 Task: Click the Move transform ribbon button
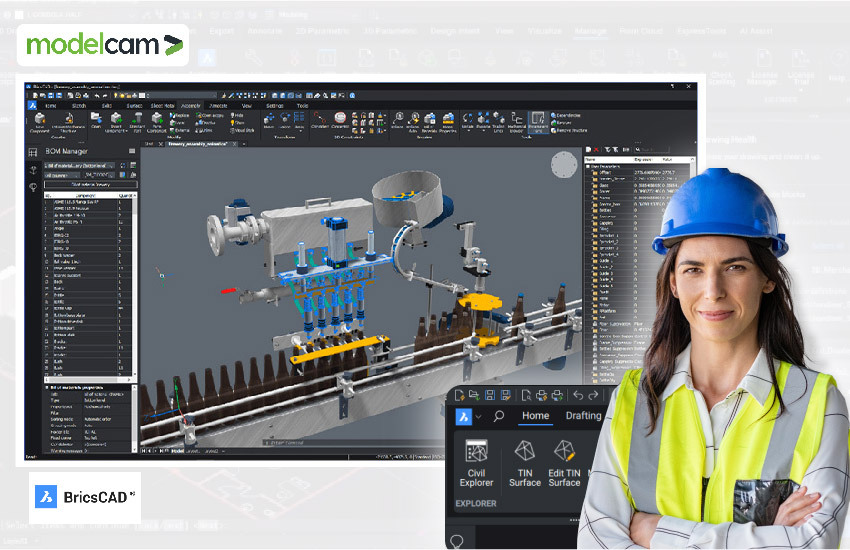click(x=269, y=120)
